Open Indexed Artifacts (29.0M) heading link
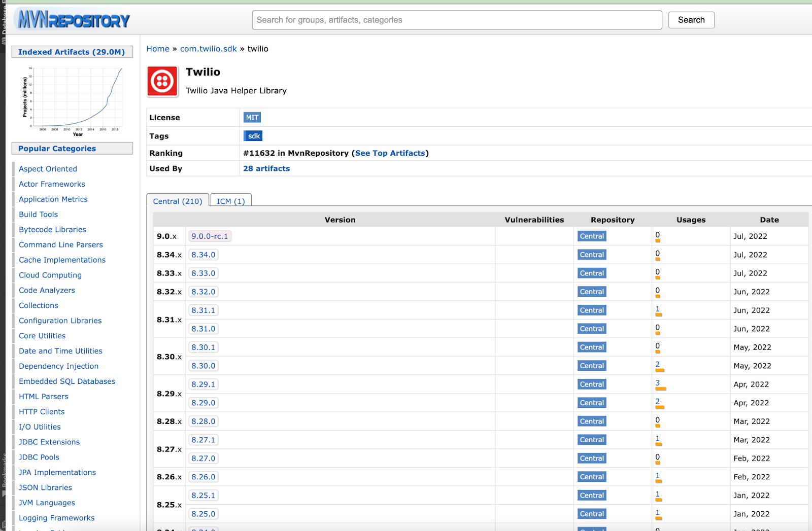This screenshot has width=812, height=531. pyautogui.click(x=72, y=52)
